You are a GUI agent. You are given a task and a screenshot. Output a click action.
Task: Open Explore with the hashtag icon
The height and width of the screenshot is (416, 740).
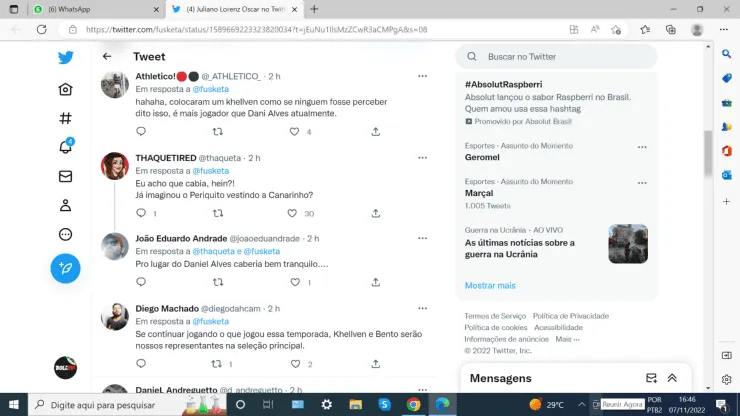click(66, 118)
